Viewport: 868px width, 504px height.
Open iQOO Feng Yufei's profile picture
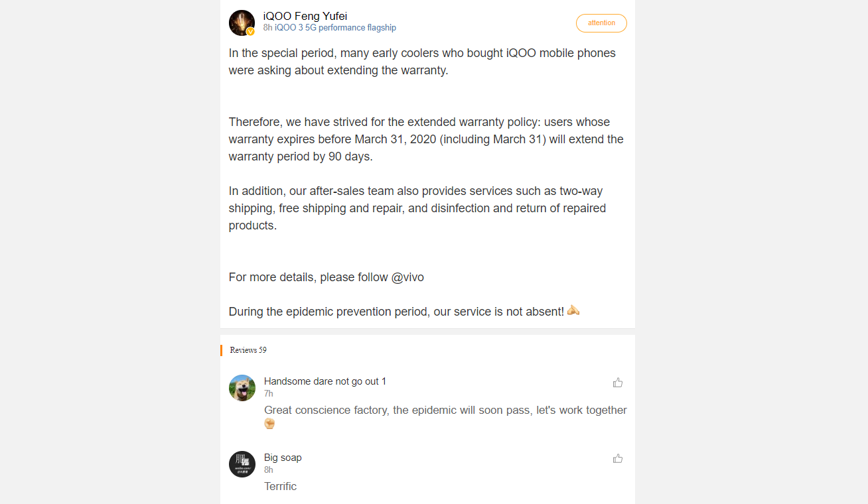coord(241,23)
